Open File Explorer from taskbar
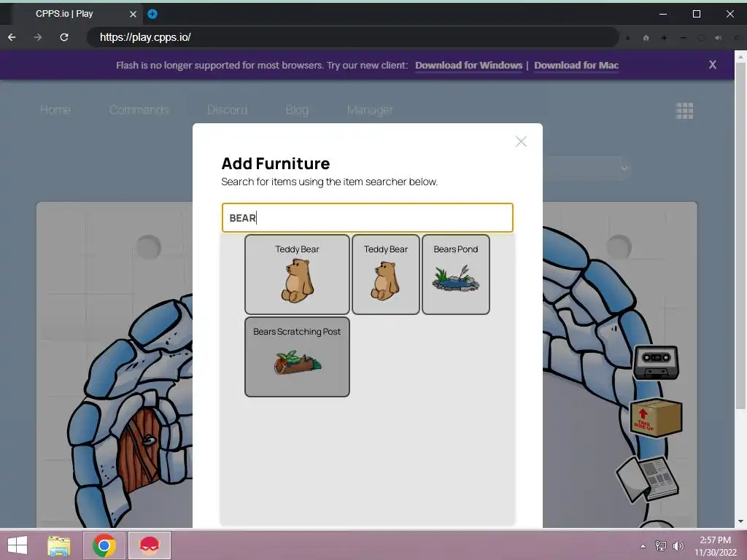Image resolution: width=747 pixels, height=560 pixels. [59, 545]
